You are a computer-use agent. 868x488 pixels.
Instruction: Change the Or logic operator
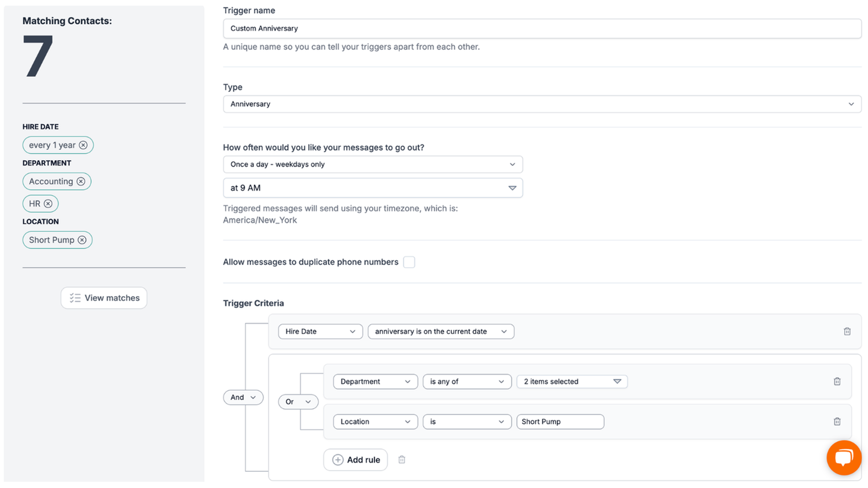click(x=298, y=402)
